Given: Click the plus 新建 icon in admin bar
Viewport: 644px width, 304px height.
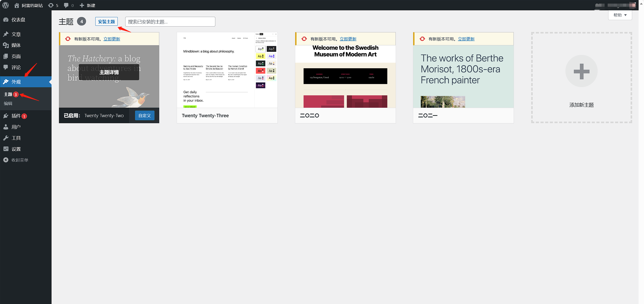Looking at the screenshot, I should [82, 5].
